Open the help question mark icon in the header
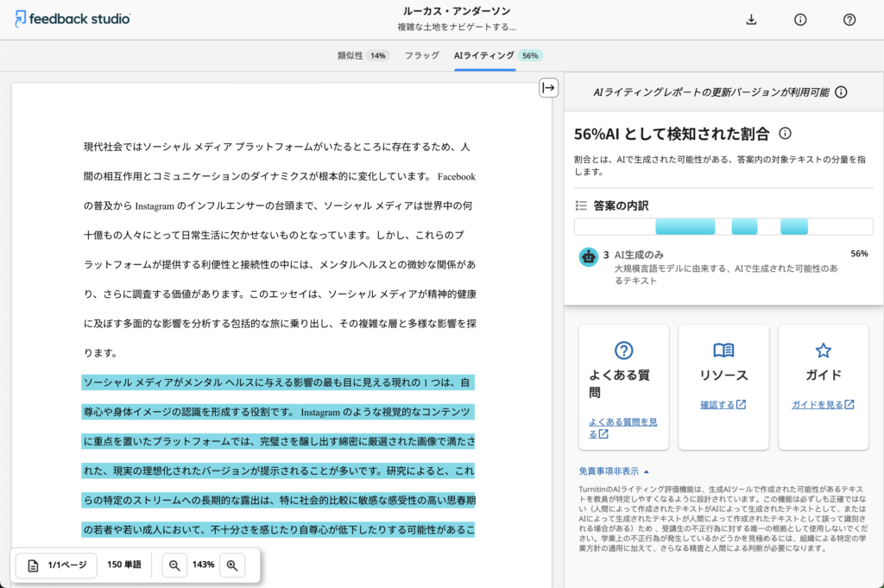884x588 pixels. [849, 20]
